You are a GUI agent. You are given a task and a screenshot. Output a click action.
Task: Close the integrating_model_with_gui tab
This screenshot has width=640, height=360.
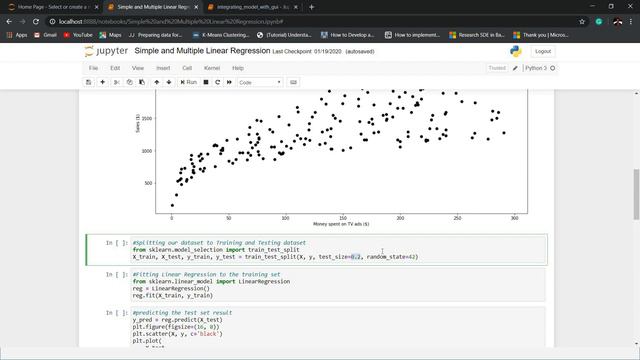296,7
